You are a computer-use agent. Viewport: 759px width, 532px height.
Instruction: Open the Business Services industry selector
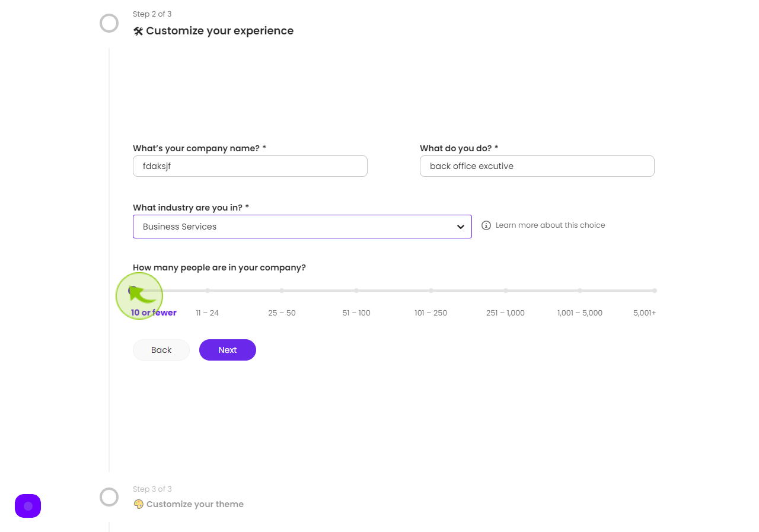[x=302, y=227]
